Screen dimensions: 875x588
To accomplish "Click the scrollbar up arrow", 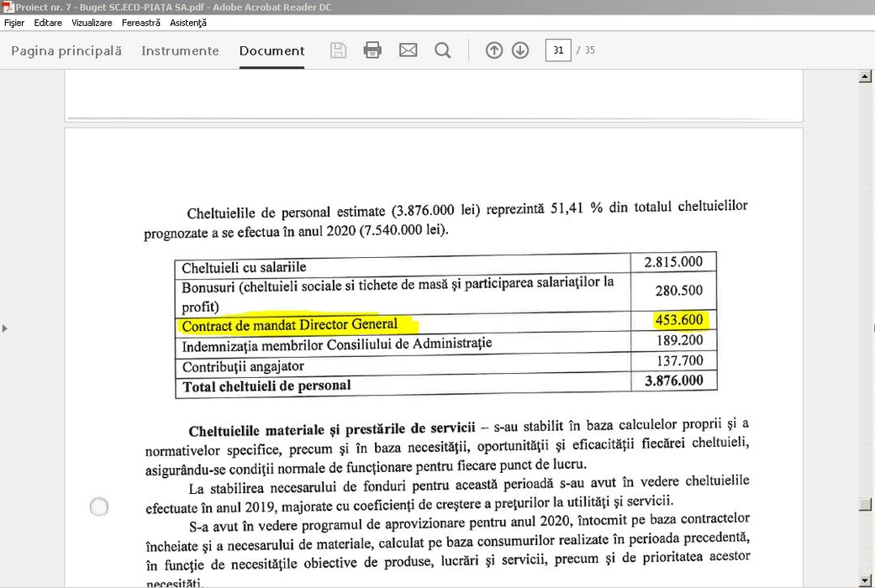I will click(x=864, y=77).
